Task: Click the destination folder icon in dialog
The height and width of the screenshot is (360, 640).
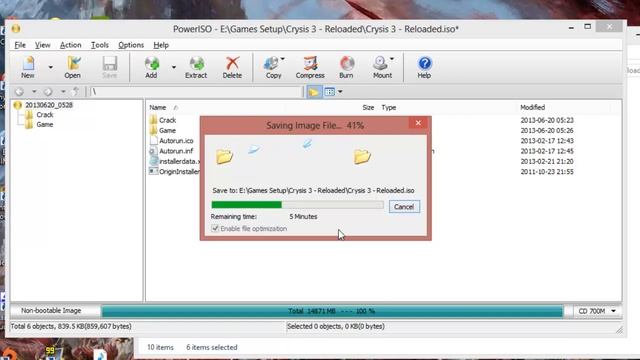Action: (362, 156)
